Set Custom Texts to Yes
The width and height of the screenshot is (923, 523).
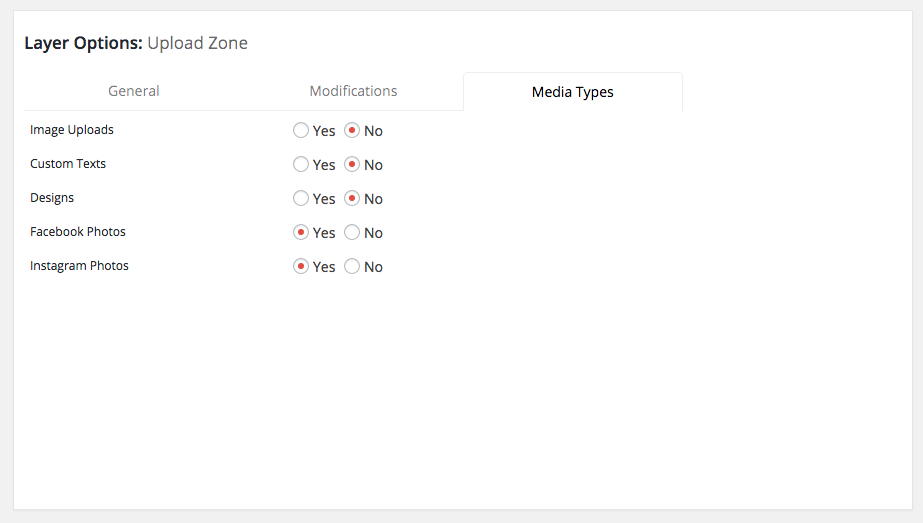[301, 165]
